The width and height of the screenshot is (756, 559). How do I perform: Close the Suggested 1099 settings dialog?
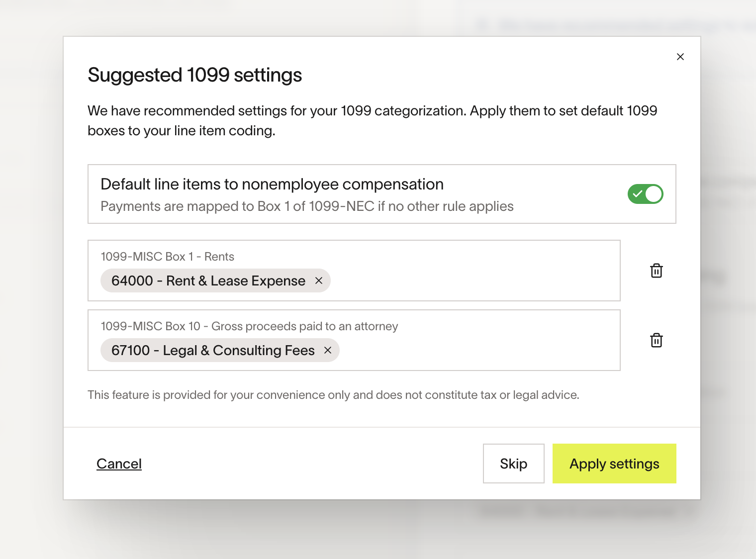(680, 56)
